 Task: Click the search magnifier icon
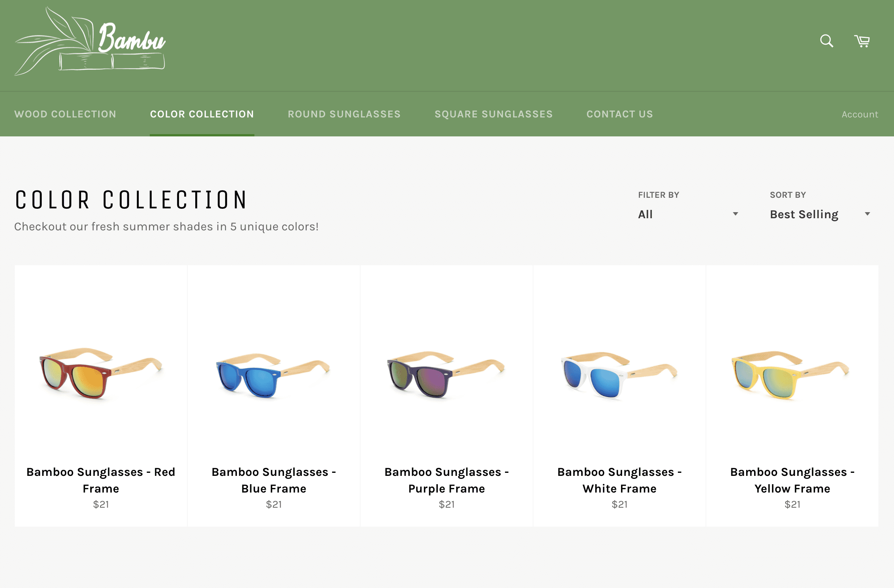click(827, 41)
